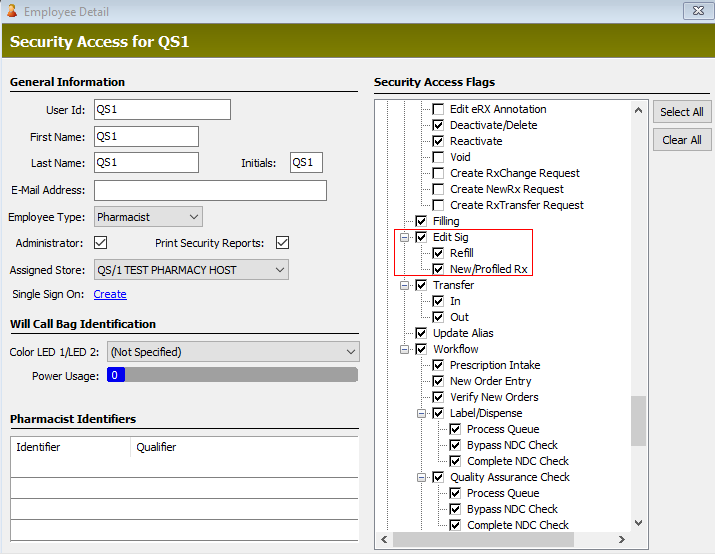Click the Single Sign On Create link
The height and width of the screenshot is (555, 715).
point(110,294)
